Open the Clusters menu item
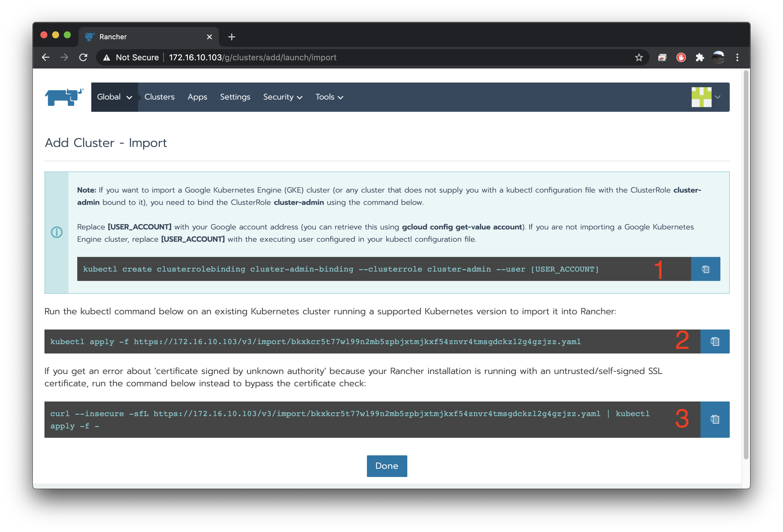 159,97
